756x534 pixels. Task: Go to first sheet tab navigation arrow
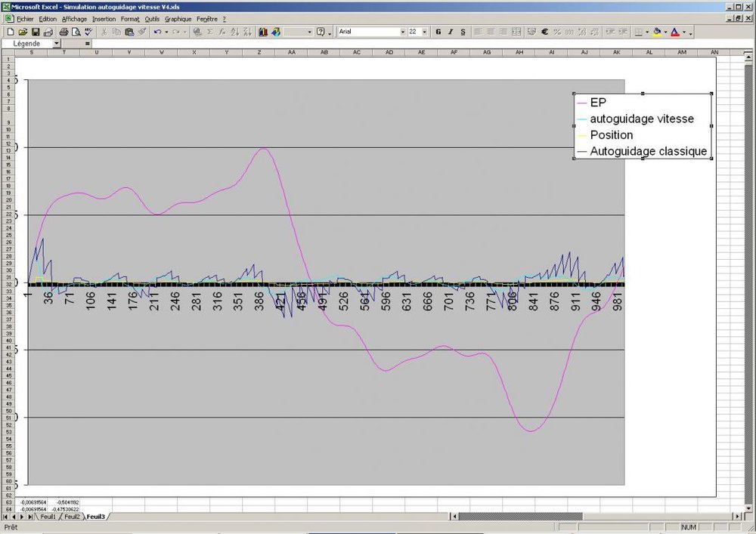6,517
